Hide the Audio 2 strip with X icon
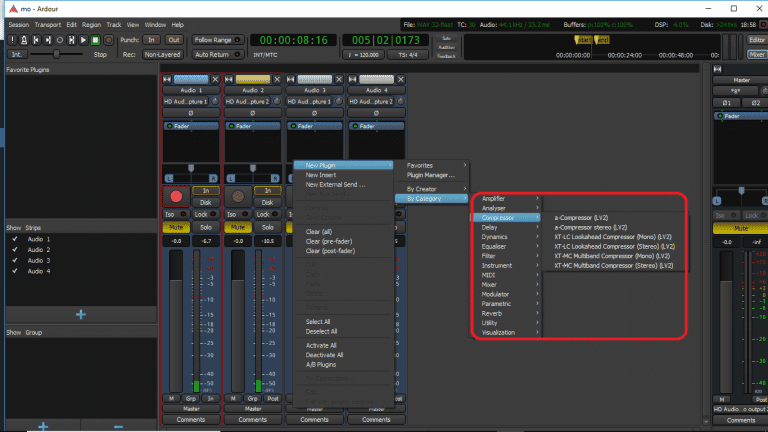 pos(278,79)
